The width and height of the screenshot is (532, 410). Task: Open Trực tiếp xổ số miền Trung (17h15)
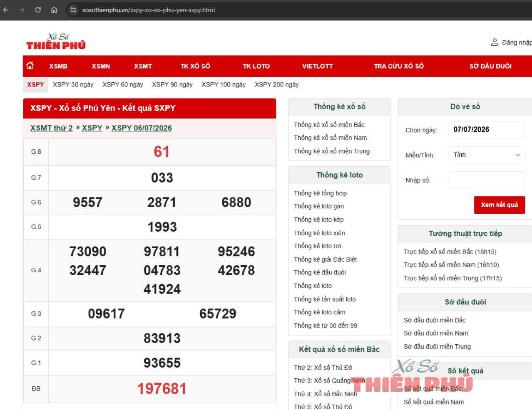click(x=452, y=278)
